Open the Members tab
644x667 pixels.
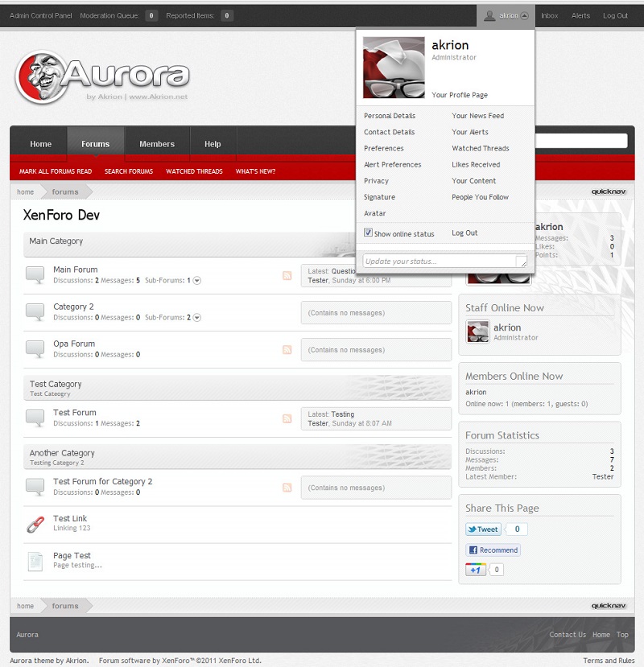point(157,144)
